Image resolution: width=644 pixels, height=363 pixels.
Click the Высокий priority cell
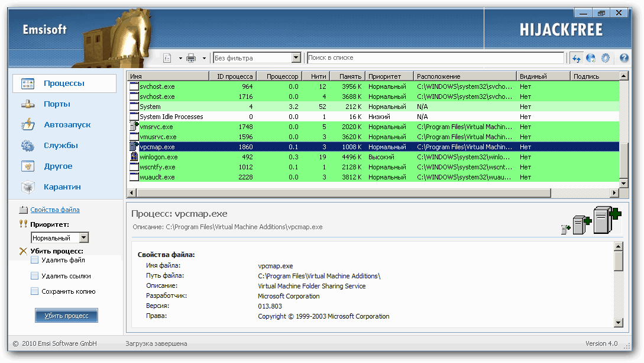(x=381, y=156)
